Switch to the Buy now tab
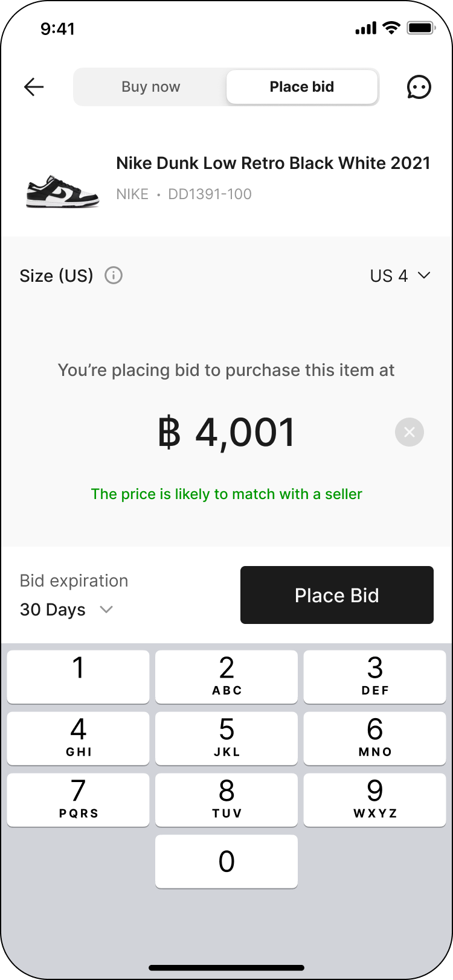 (151, 87)
